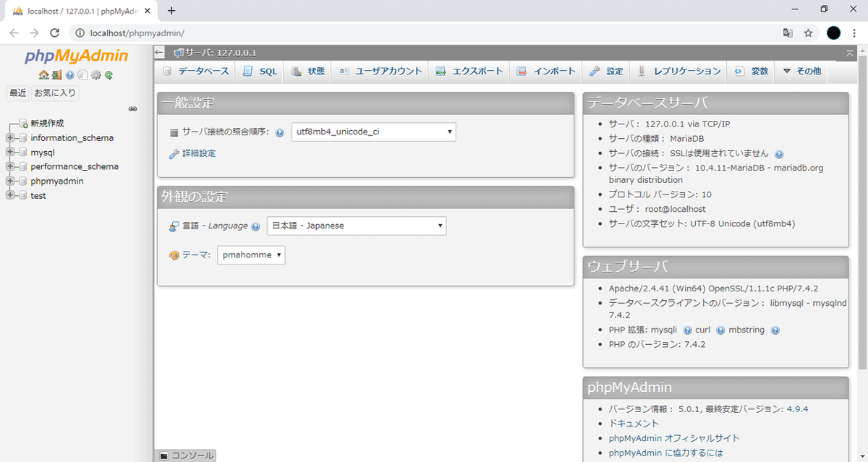Viewport: 868px width, 462px height.
Task: Open the 詳細設定 link
Action: 199,153
